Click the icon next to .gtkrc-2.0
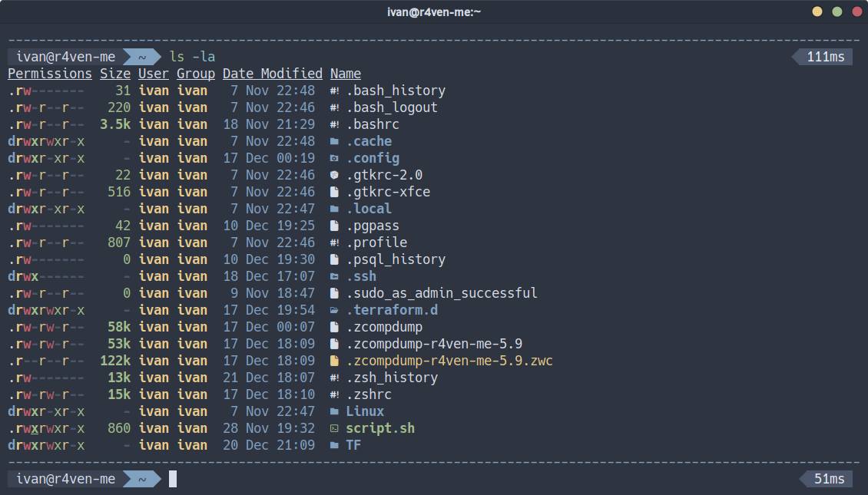This screenshot has height=495, width=868. click(x=334, y=175)
